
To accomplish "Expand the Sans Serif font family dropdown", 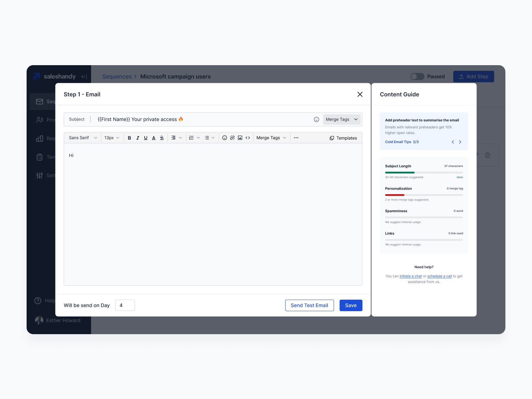I will tap(82, 138).
